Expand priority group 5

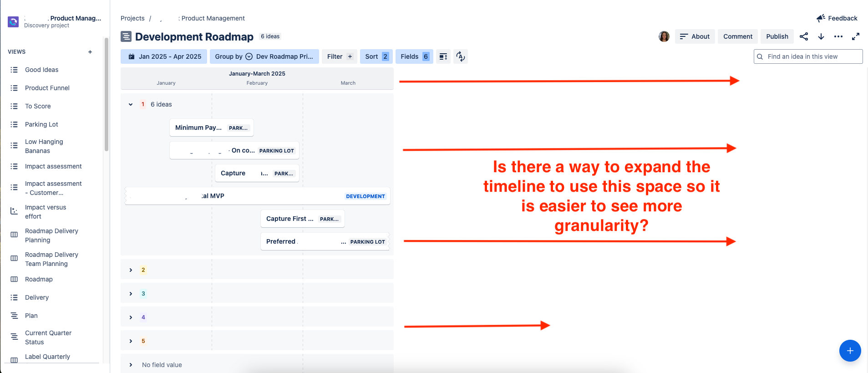point(131,341)
